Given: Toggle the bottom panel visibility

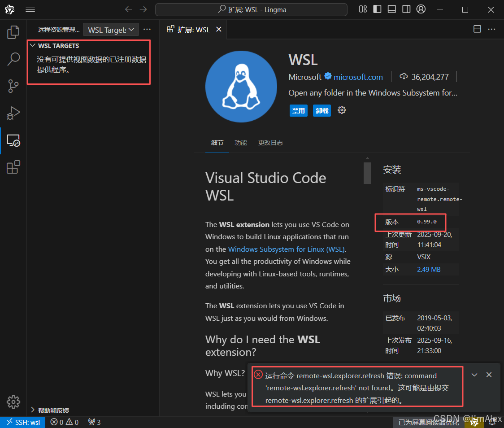Looking at the screenshot, I should pos(392,9).
